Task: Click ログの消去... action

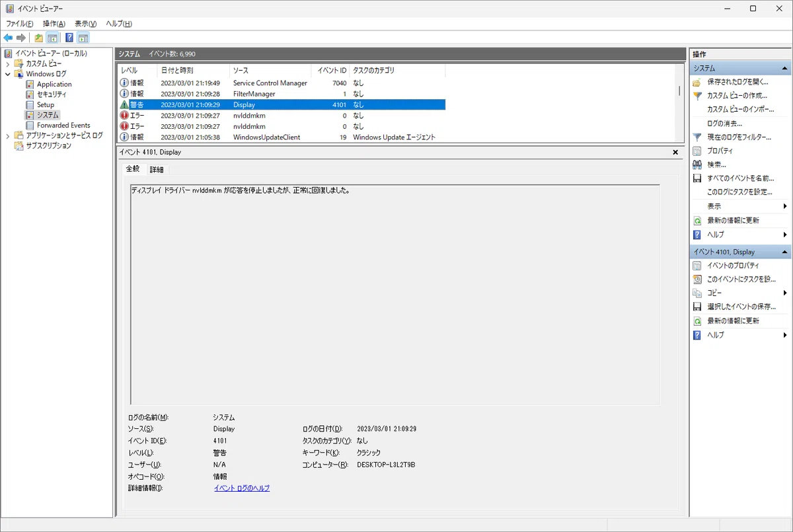Action: tap(724, 124)
